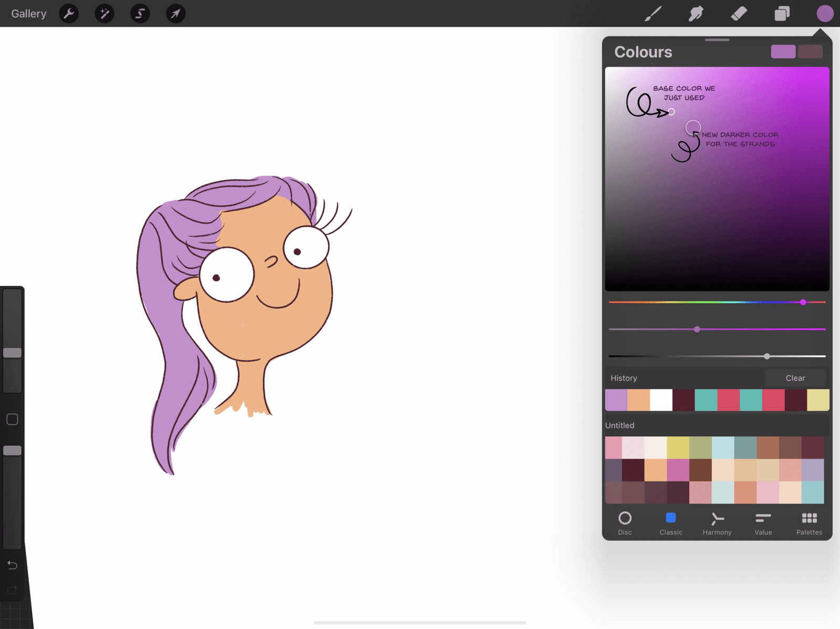Switch to the Harmony colour mode

(x=717, y=523)
